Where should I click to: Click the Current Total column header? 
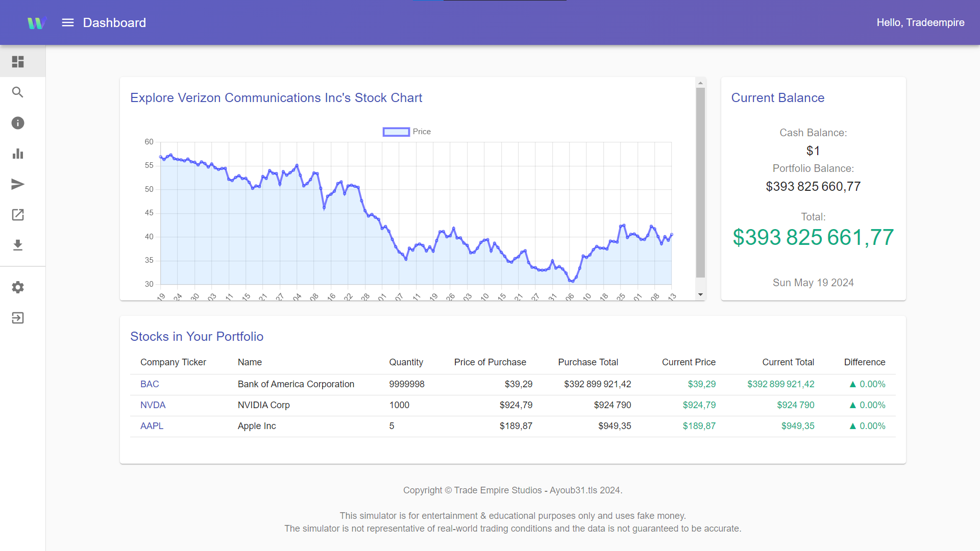click(x=788, y=362)
